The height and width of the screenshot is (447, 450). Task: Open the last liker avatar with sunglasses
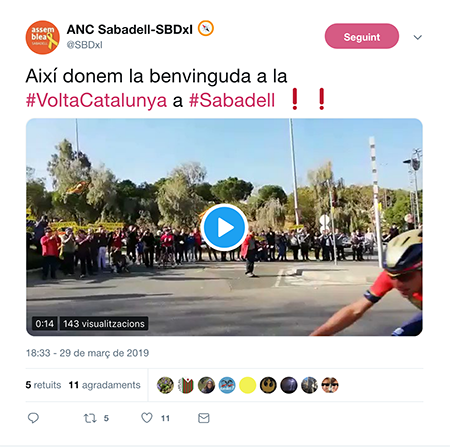pos(330,385)
